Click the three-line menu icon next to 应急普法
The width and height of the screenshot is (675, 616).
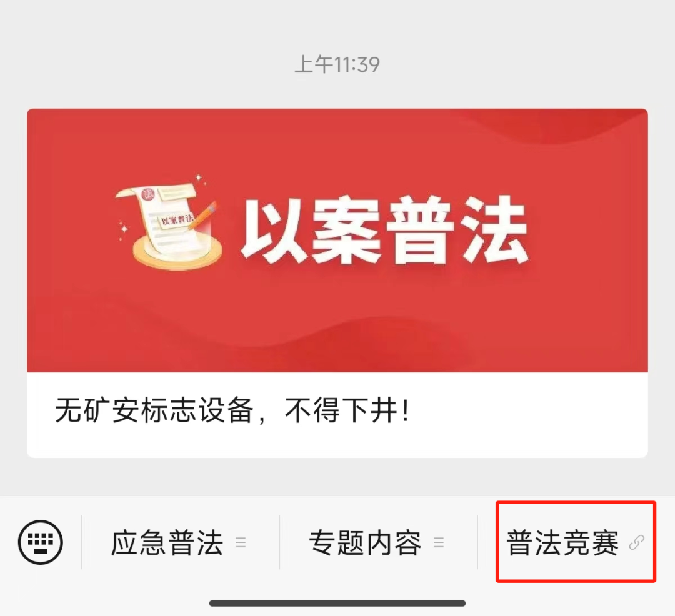[x=241, y=542]
